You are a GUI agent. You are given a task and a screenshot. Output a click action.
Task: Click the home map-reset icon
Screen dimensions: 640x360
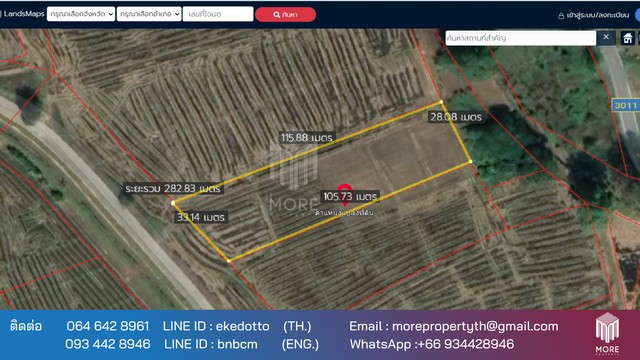[627, 38]
